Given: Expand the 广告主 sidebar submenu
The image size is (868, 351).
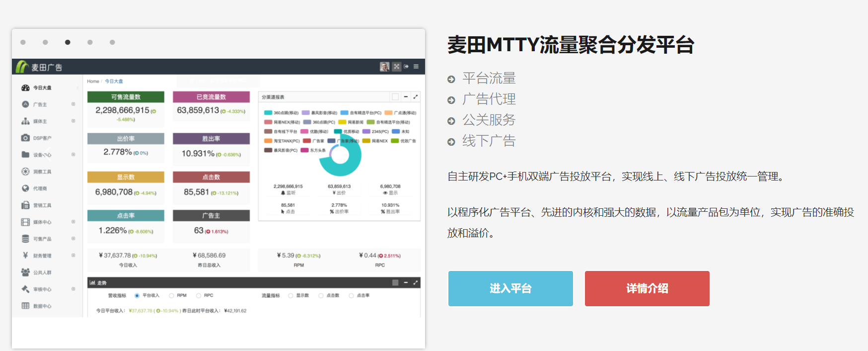Looking at the screenshot, I should (73, 104).
